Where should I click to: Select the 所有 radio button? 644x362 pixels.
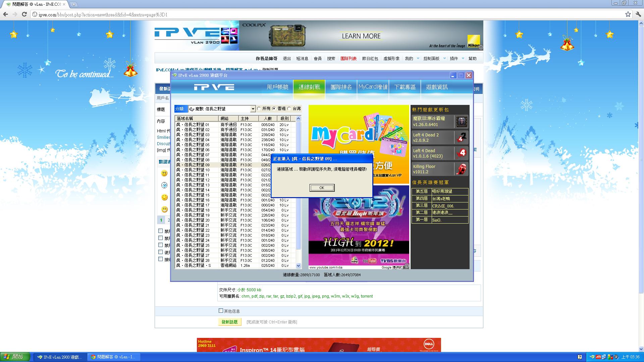(x=259, y=109)
